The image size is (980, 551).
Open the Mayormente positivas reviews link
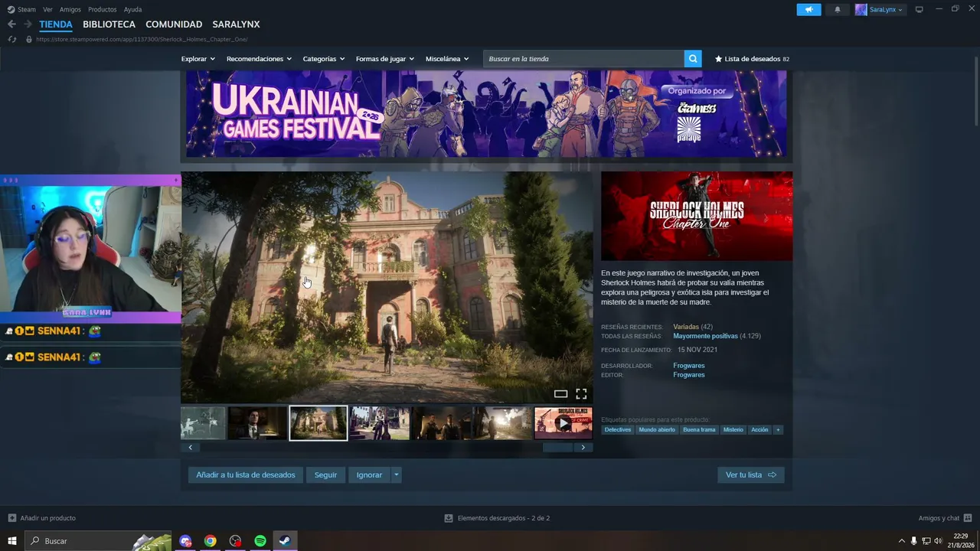pyautogui.click(x=705, y=336)
